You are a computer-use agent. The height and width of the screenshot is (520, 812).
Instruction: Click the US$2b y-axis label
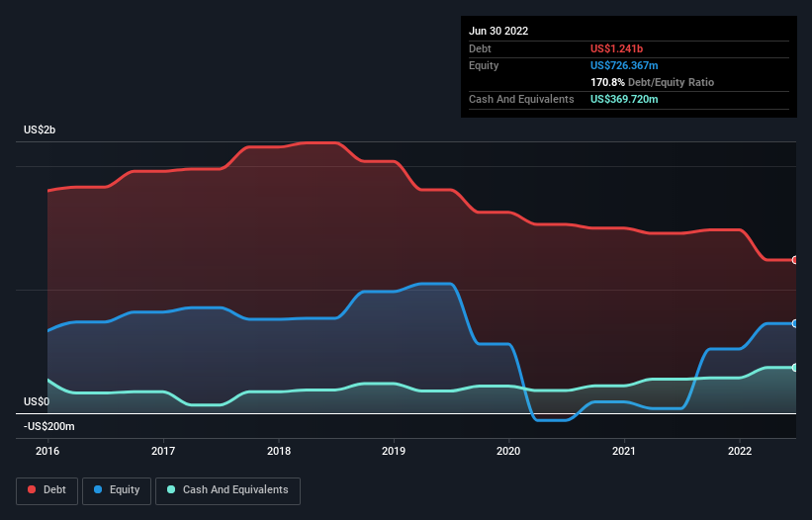click(40, 130)
